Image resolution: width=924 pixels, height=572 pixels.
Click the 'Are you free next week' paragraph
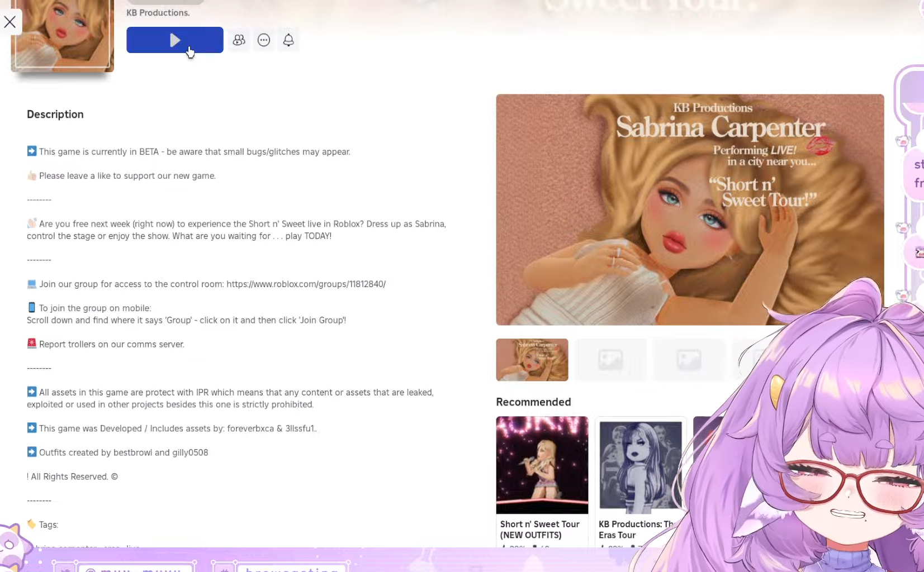236,230
